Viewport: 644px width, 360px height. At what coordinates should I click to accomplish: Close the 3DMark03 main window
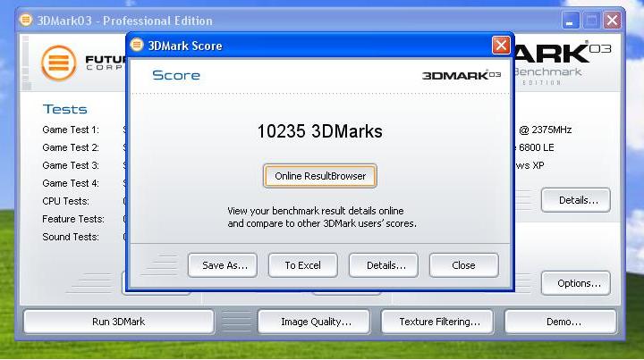tap(612, 20)
